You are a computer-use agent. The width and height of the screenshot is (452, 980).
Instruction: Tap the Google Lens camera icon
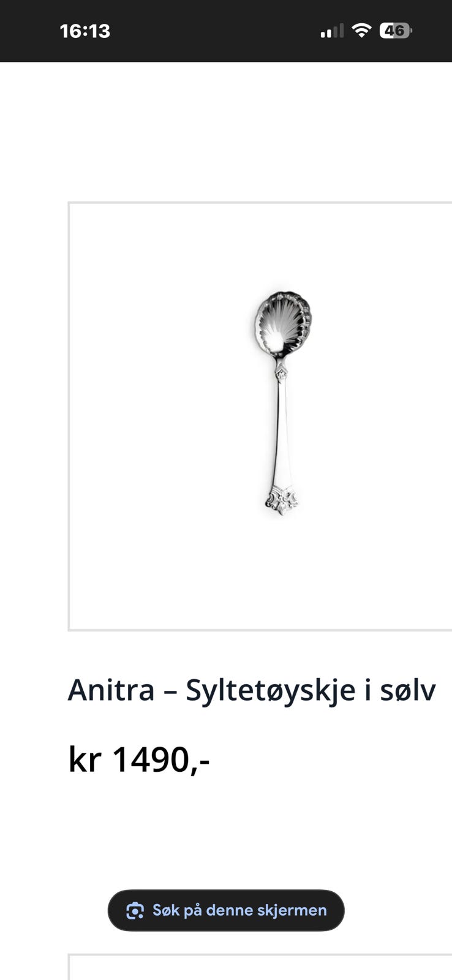135,911
